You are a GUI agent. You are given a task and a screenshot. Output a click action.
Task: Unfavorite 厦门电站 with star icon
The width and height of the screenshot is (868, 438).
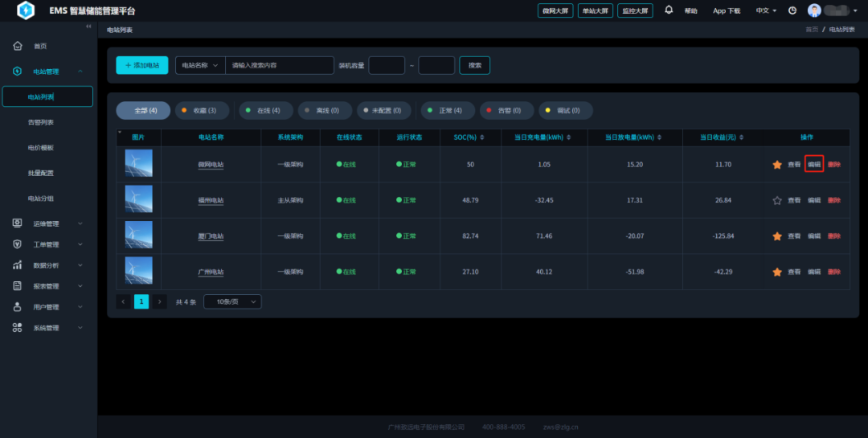click(777, 236)
